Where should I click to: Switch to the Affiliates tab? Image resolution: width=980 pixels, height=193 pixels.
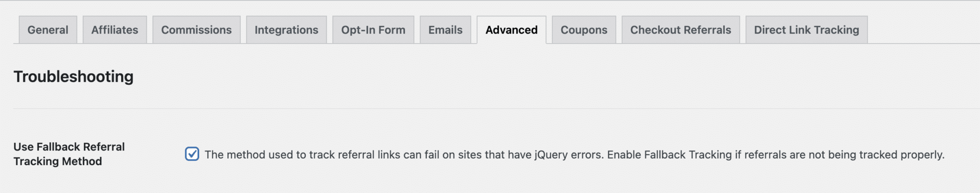(114, 30)
